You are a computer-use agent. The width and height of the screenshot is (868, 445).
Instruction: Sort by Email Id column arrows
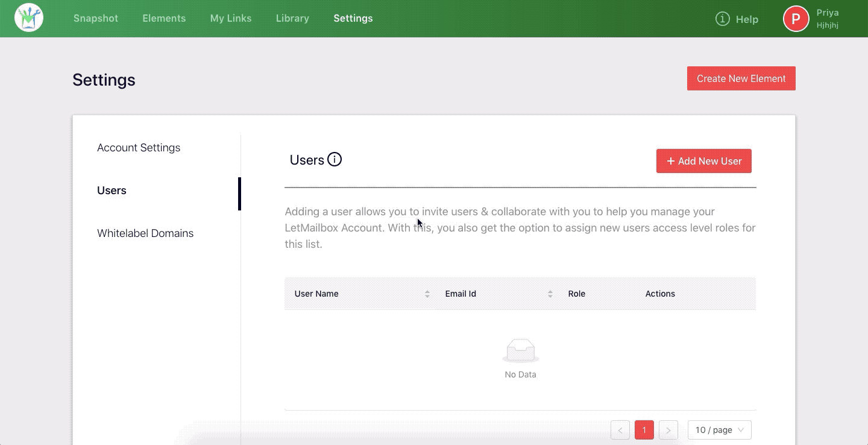550,294
